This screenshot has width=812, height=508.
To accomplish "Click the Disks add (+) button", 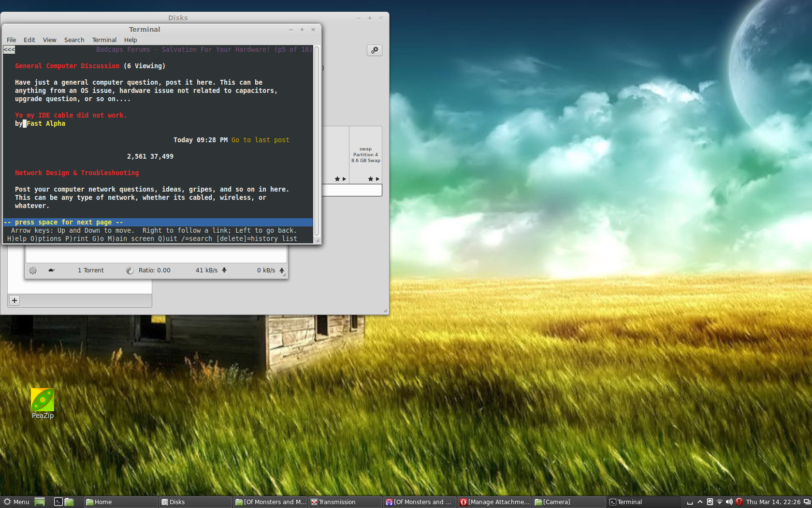I will tap(14, 300).
